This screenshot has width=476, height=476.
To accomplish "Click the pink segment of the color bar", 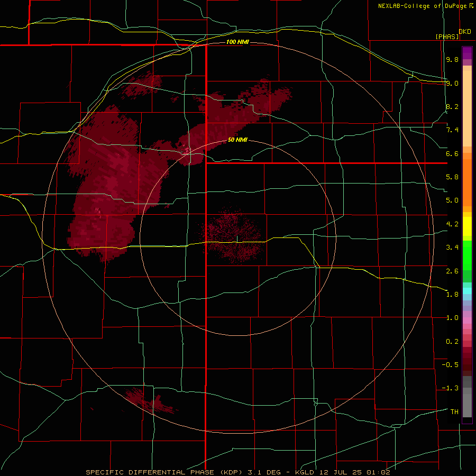I will [x=467, y=321].
